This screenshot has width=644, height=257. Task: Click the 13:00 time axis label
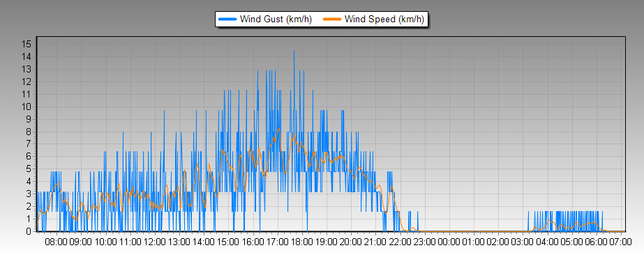(x=179, y=242)
